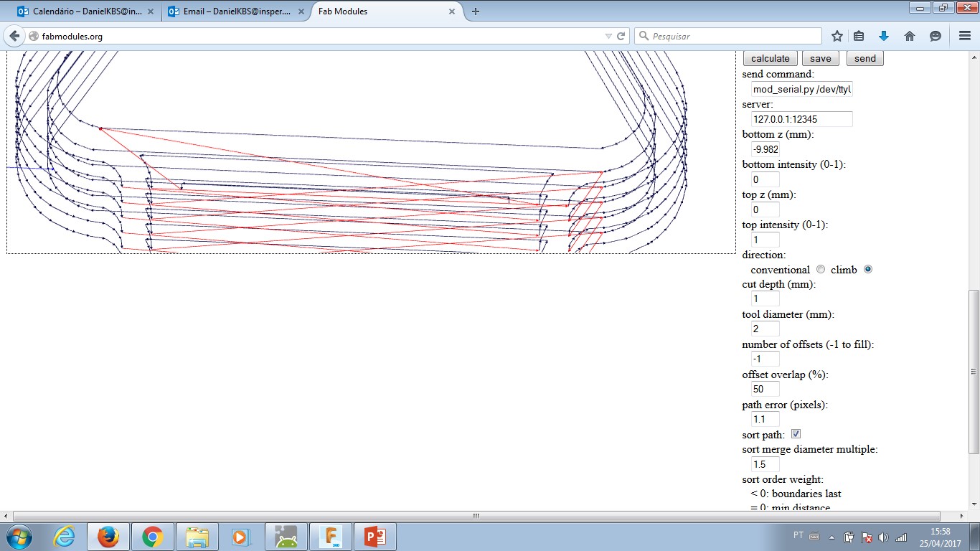
Task: Click the offset overlap field showing 50
Action: click(765, 389)
